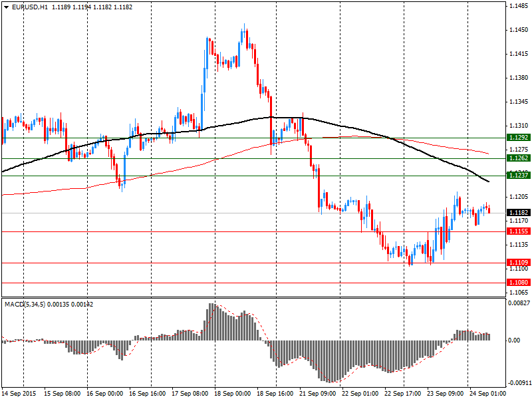The width and height of the screenshot is (532, 399).
Task: Click the 23 Sep 09:00 time axis label
Action: coord(446,394)
